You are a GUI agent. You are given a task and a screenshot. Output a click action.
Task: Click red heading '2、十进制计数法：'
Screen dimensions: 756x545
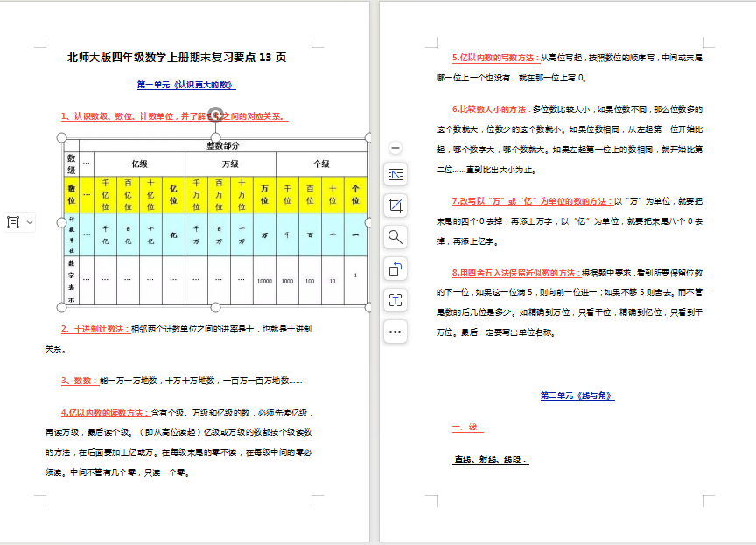click(95, 329)
